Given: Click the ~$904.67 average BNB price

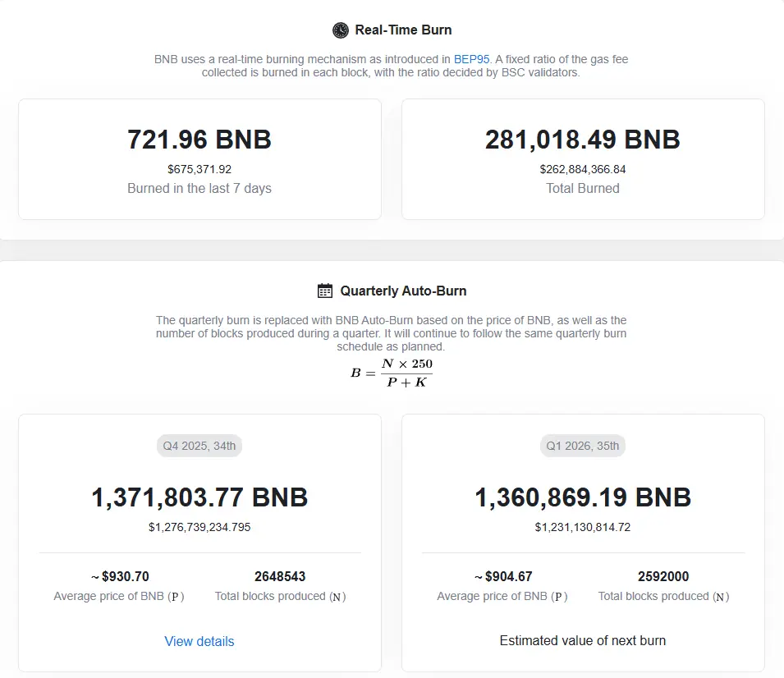Looking at the screenshot, I should click(502, 576).
